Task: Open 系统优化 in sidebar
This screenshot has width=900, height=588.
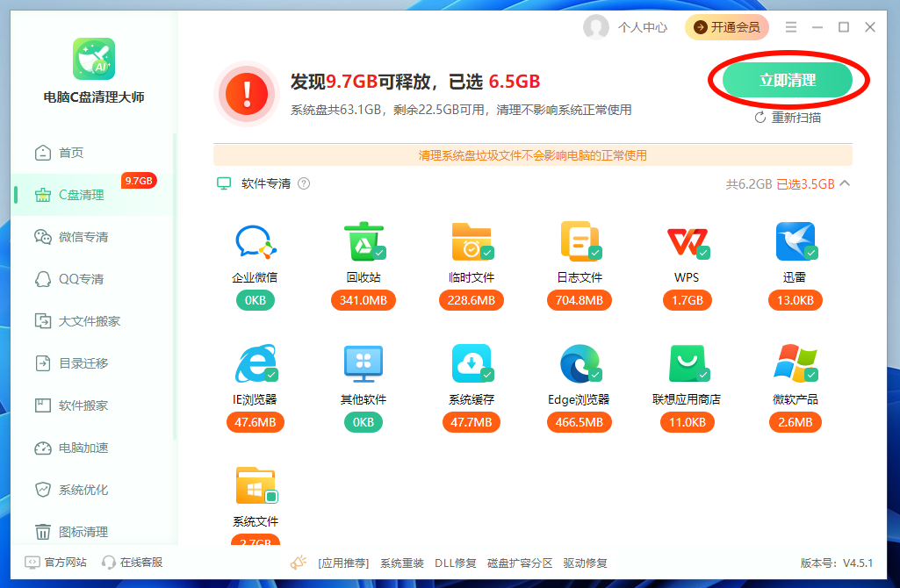Action: [92, 490]
